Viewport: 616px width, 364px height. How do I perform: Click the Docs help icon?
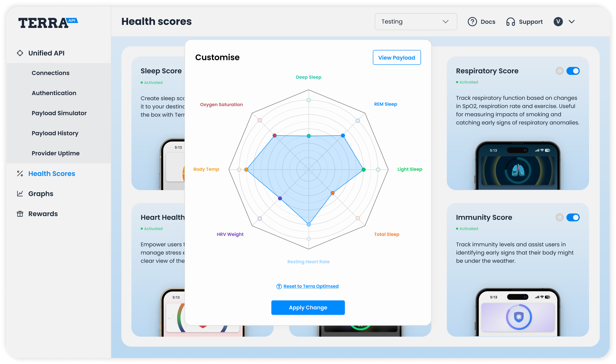coord(472,21)
